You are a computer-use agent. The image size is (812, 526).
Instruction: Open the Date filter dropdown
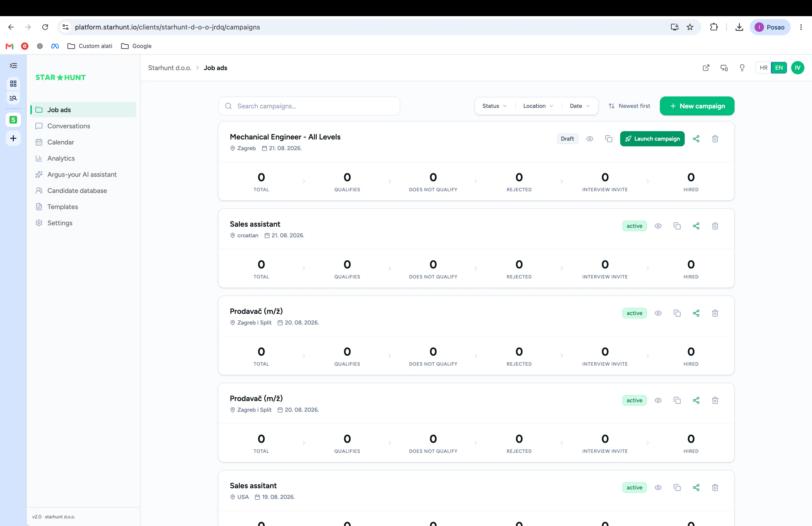click(580, 106)
